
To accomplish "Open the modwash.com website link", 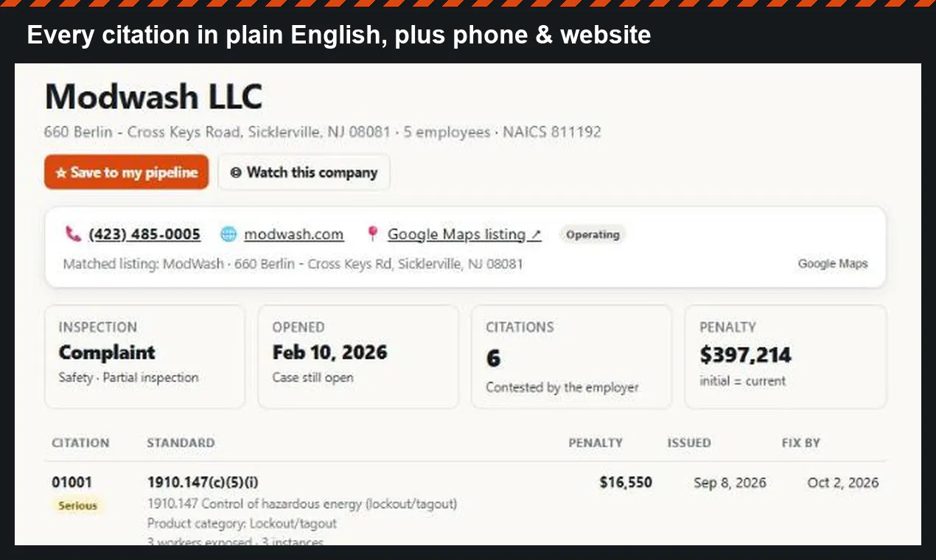I will click(294, 234).
